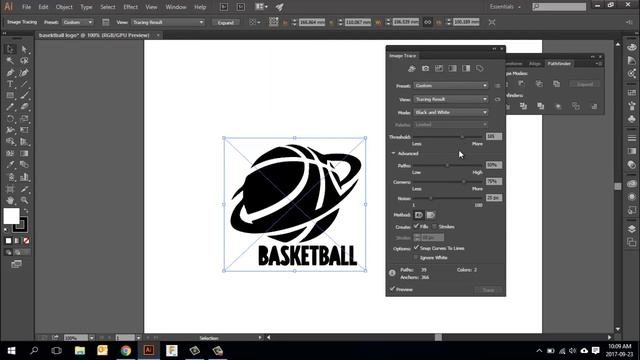Choose the Overlapping method icon
This screenshot has height=360, width=640.
tap(431, 215)
